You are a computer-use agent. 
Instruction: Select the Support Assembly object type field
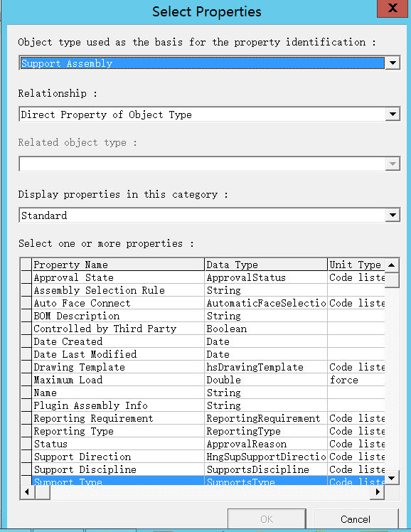click(203, 63)
